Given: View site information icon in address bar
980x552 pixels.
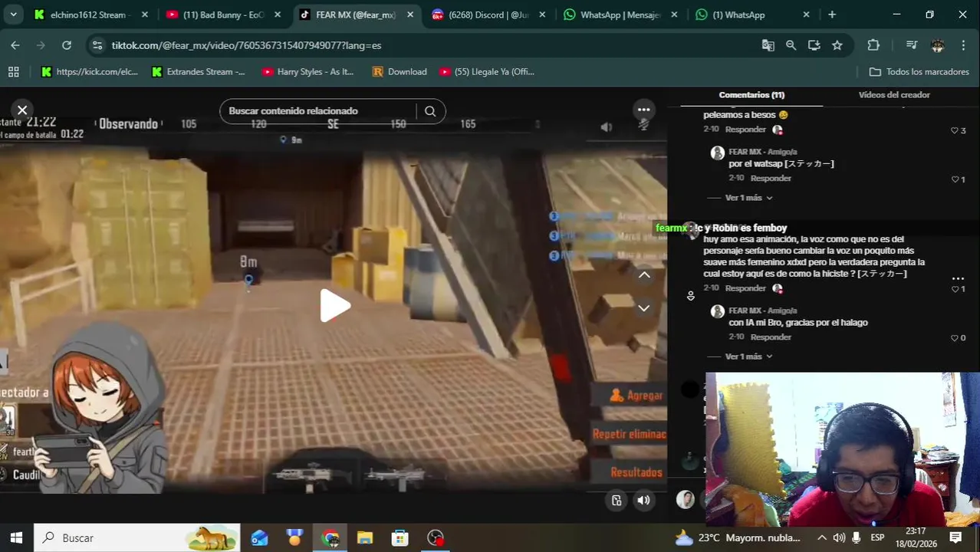Looking at the screenshot, I should 97,45.
